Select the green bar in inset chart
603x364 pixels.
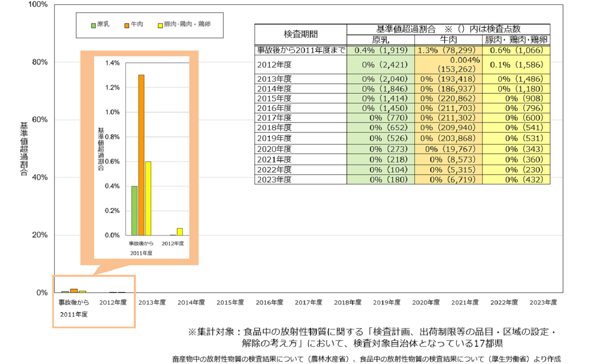tap(134, 211)
